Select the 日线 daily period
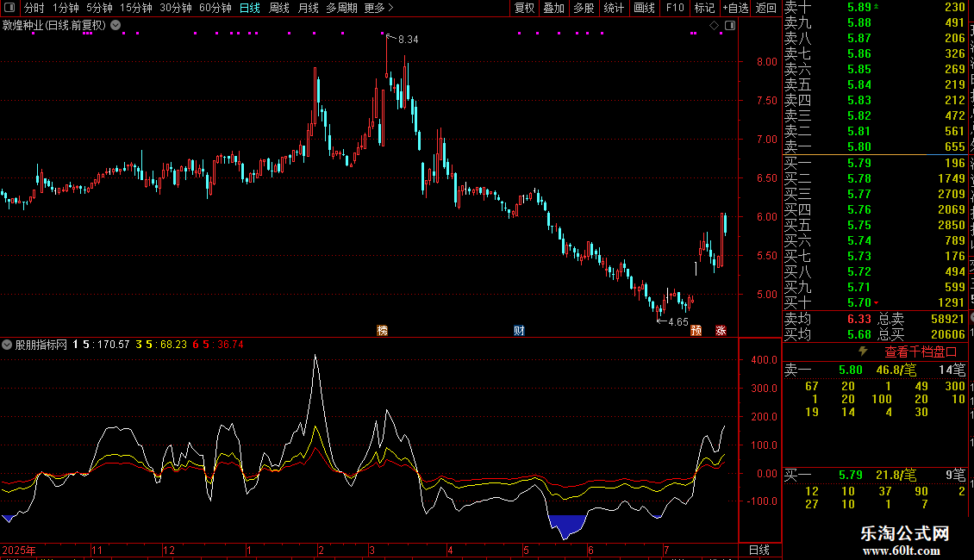 [x=250, y=8]
